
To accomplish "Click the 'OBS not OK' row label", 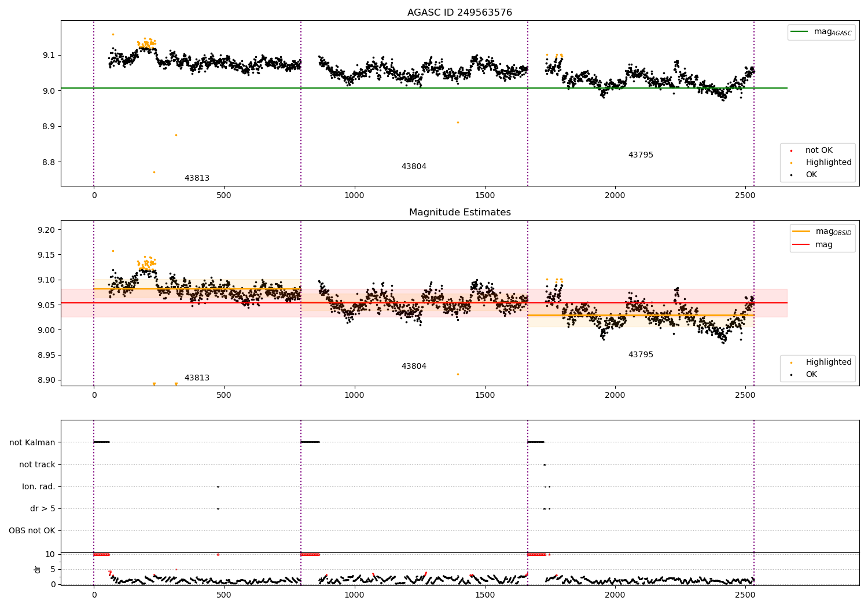I will click(x=32, y=531).
